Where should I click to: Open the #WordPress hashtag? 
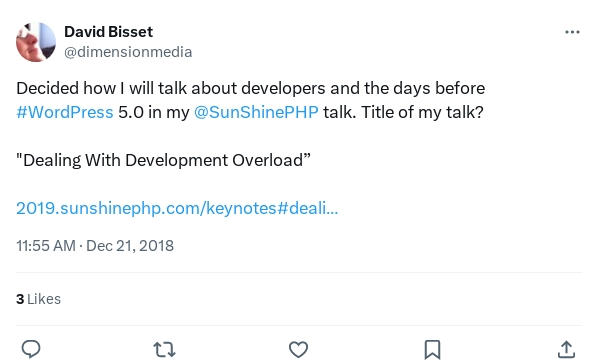[x=65, y=112]
